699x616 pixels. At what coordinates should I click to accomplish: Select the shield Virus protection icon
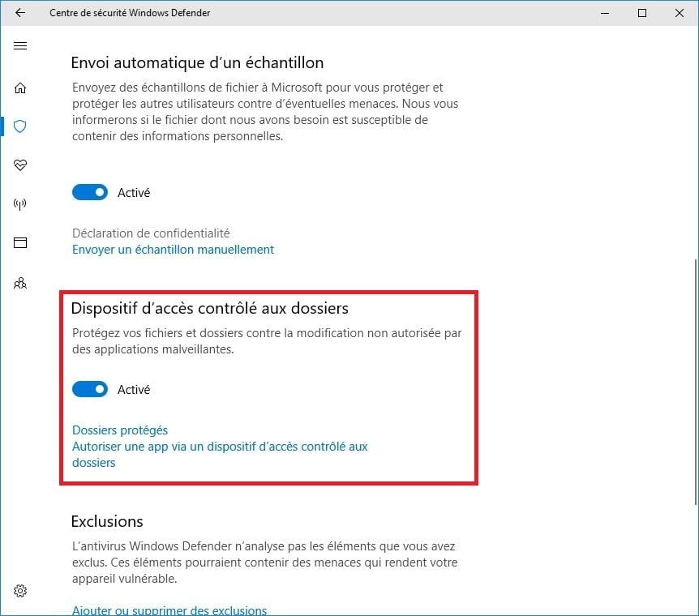(x=20, y=126)
